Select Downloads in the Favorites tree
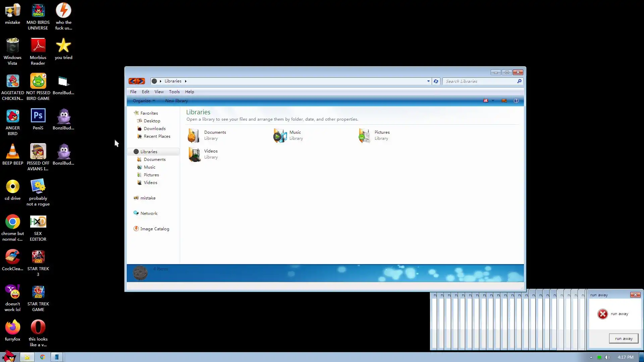Image resolution: width=644 pixels, height=362 pixels. pyautogui.click(x=155, y=129)
